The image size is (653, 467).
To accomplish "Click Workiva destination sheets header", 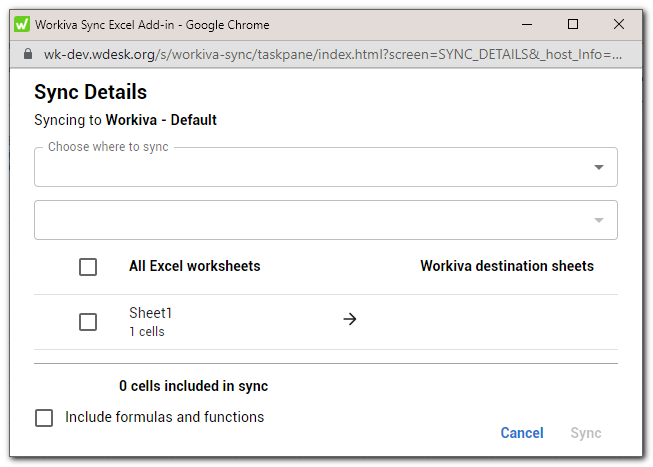I will tap(507, 266).
